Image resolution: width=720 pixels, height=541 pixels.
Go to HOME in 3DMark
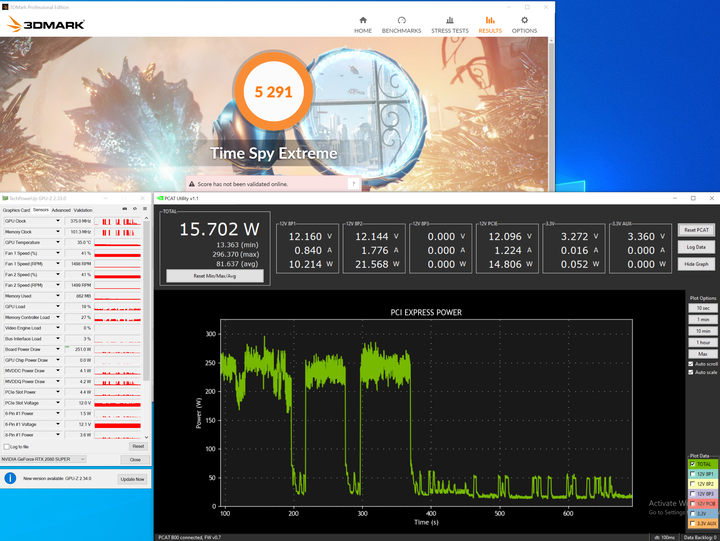click(x=363, y=25)
